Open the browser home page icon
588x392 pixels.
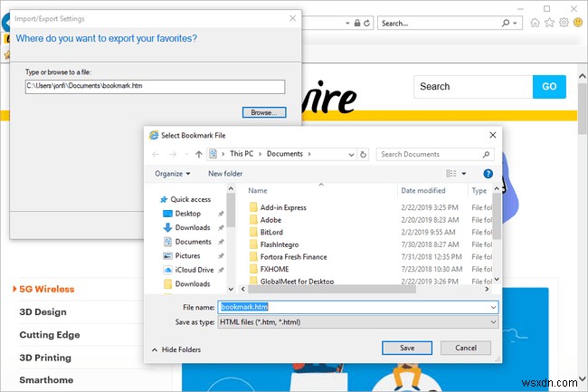pyautogui.click(x=535, y=23)
